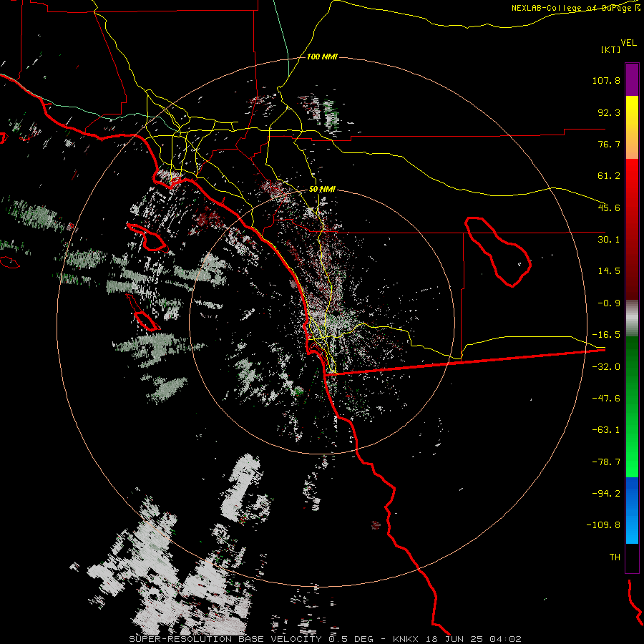This screenshot has height=644, width=644.
Task: Click the -78.7 velocity scale value
Action: [606, 462]
